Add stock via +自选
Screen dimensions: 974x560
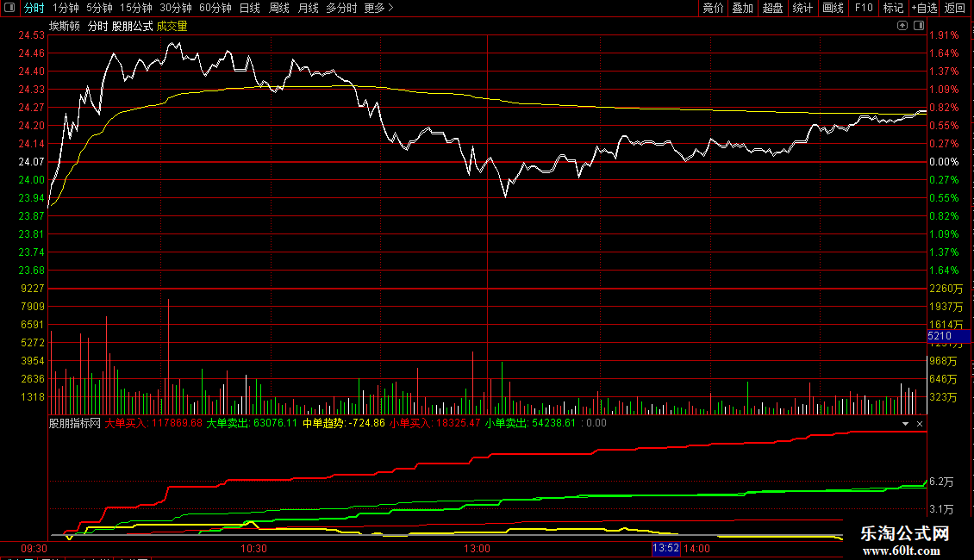tap(924, 8)
